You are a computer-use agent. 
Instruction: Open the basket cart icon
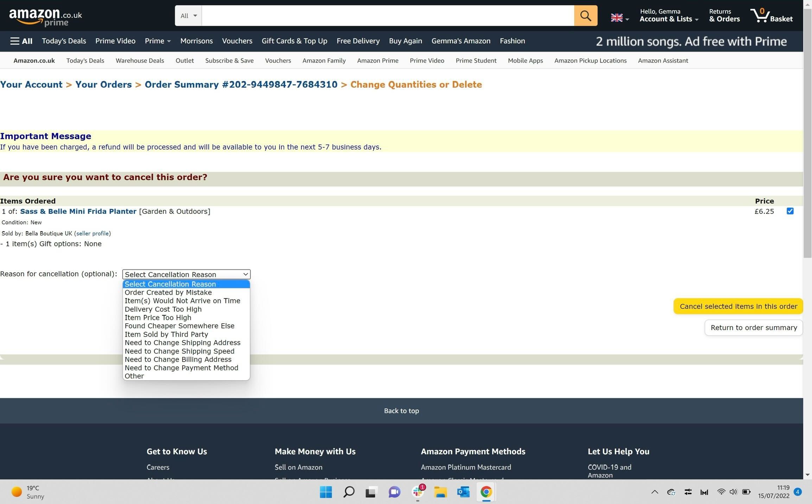point(771,15)
